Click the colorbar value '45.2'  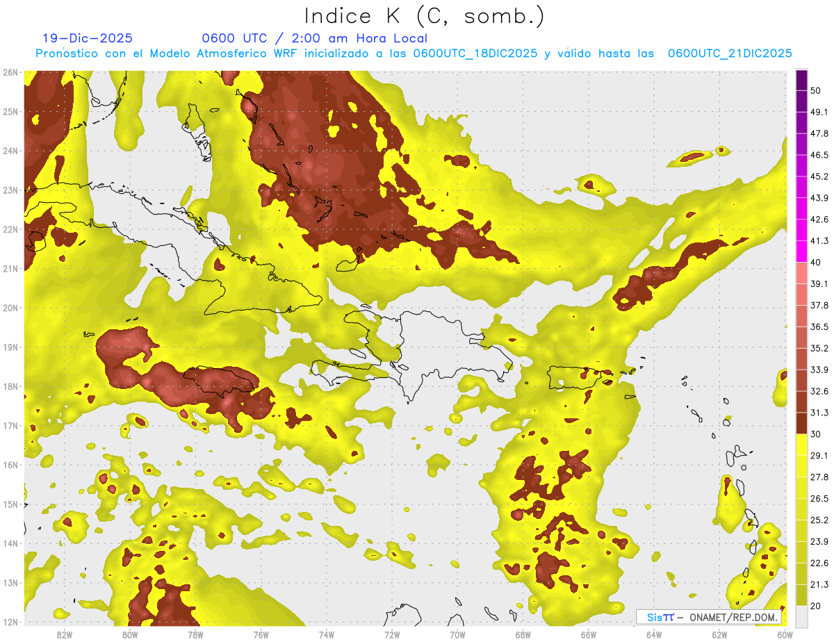coord(819,176)
